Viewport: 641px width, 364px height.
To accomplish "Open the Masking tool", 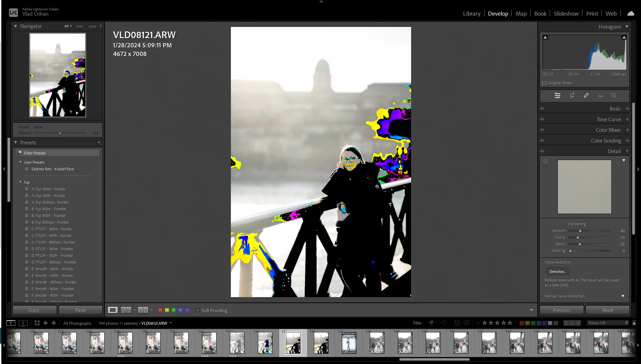I will click(x=613, y=95).
